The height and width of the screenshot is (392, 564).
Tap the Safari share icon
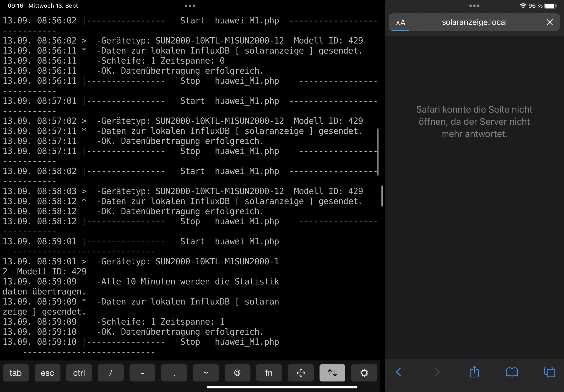coord(474,372)
